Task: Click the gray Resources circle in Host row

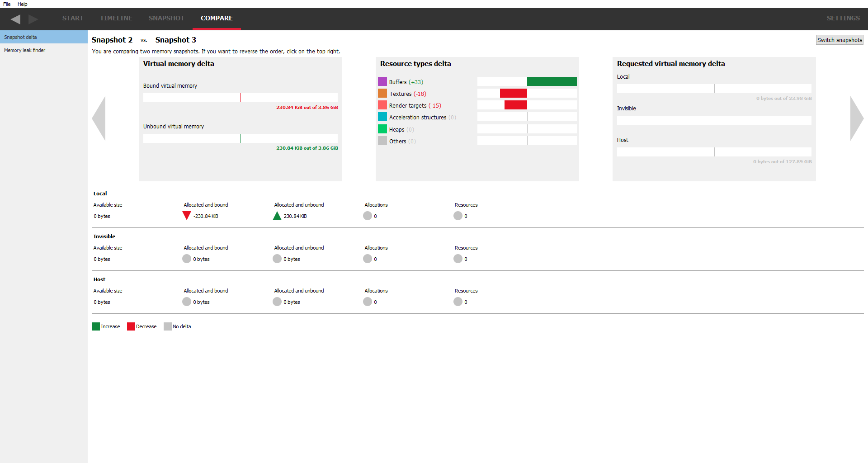Action: pos(458,302)
